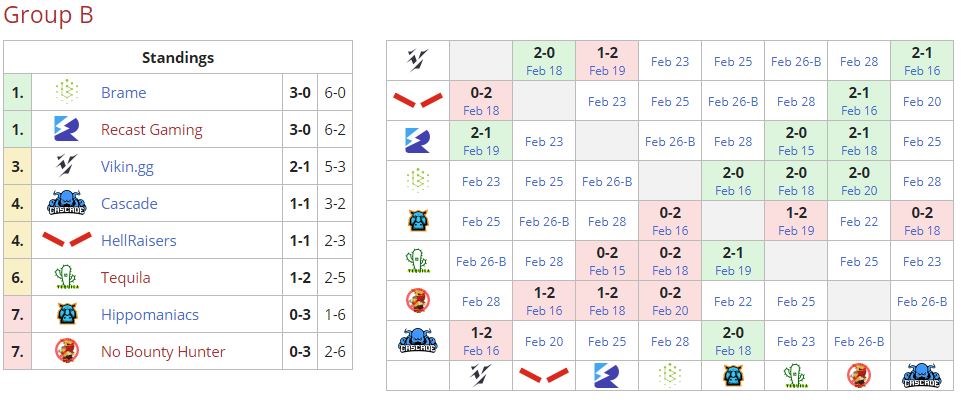The height and width of the screenshot is (403, 962).
Task: Click the Vikin.gg logo in the Standings list
Action: (66, 166)
